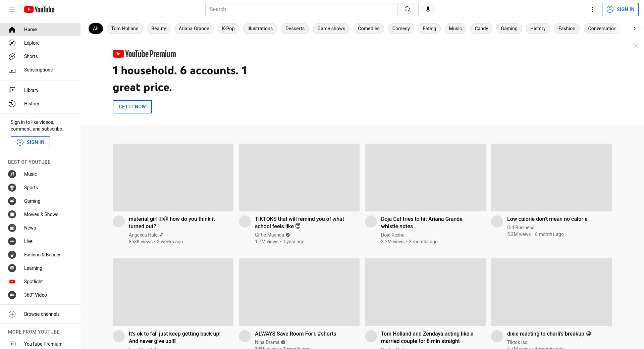Screen dimensions: 644x349
Task: Open Movies & Shows
Action: (40, 214)
